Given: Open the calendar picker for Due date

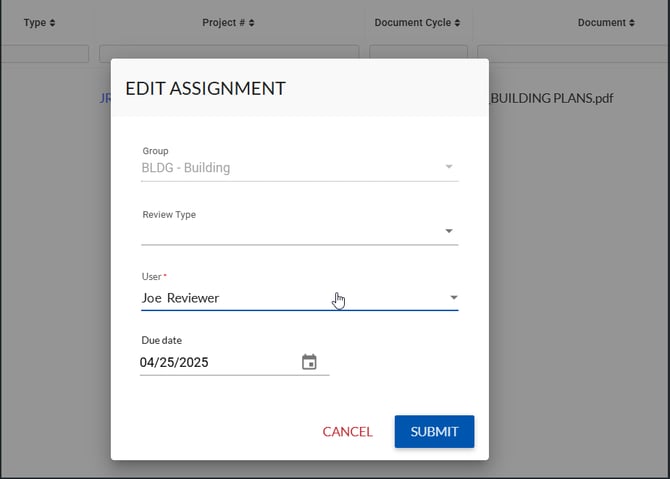Looking at the screenshot, I should click(x=309, y=362).
